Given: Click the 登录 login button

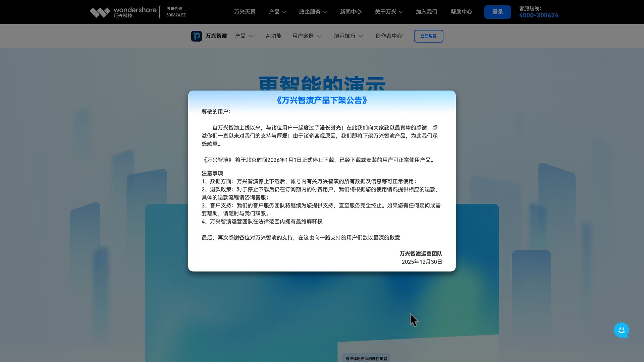Looking at the screenshot, I should coord(497,12).
